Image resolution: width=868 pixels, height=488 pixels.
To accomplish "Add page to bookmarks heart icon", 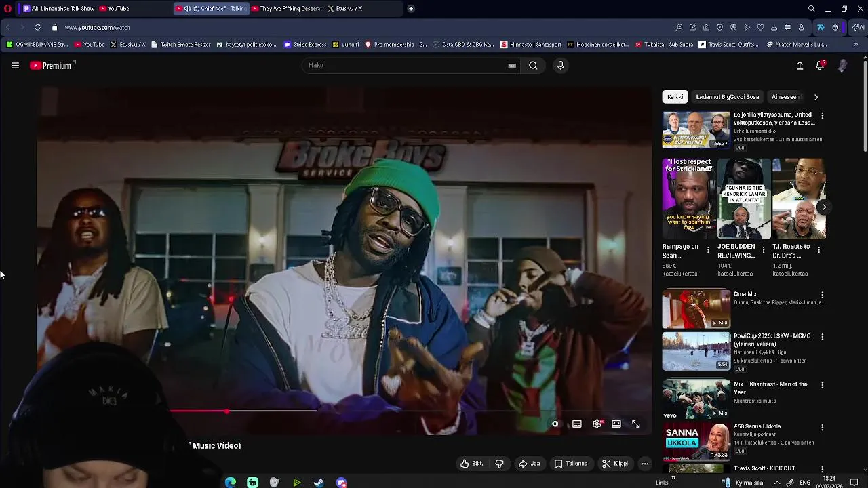I will coord(760,27).
